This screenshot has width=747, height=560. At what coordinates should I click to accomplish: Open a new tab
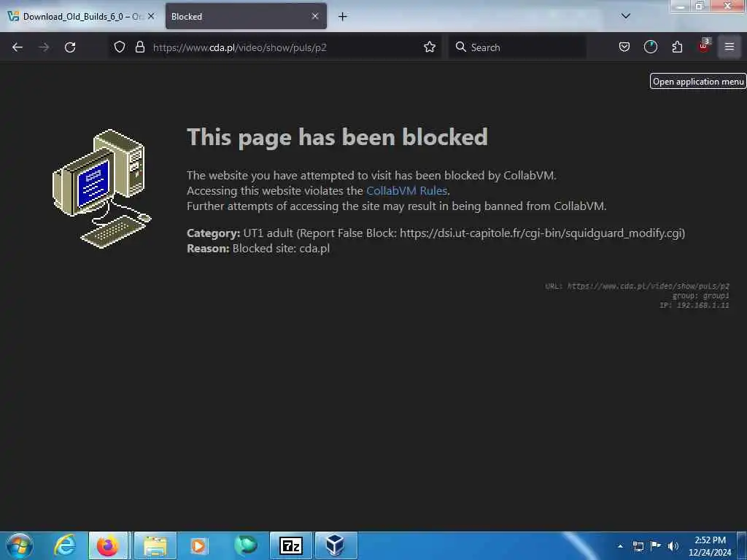tap(343, 17)
